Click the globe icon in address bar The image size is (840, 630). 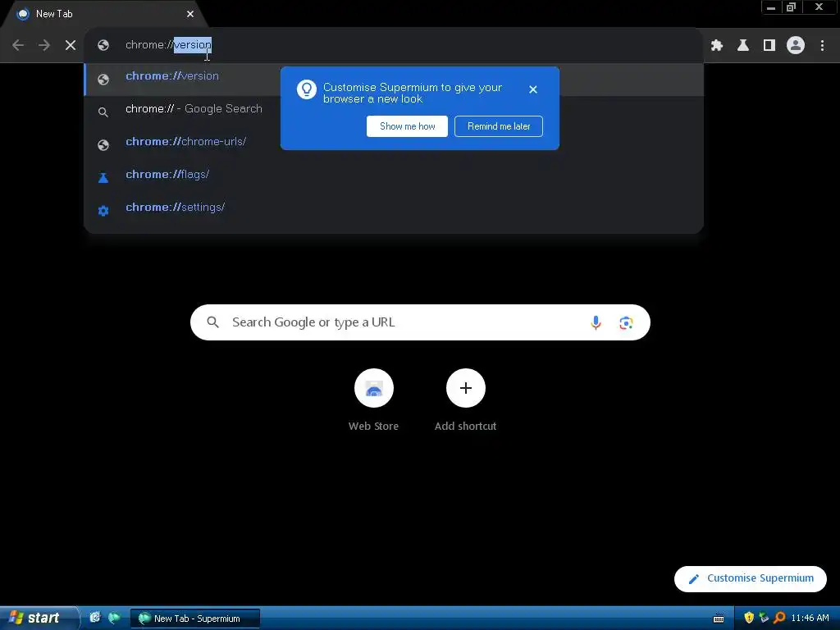point(103,45)
